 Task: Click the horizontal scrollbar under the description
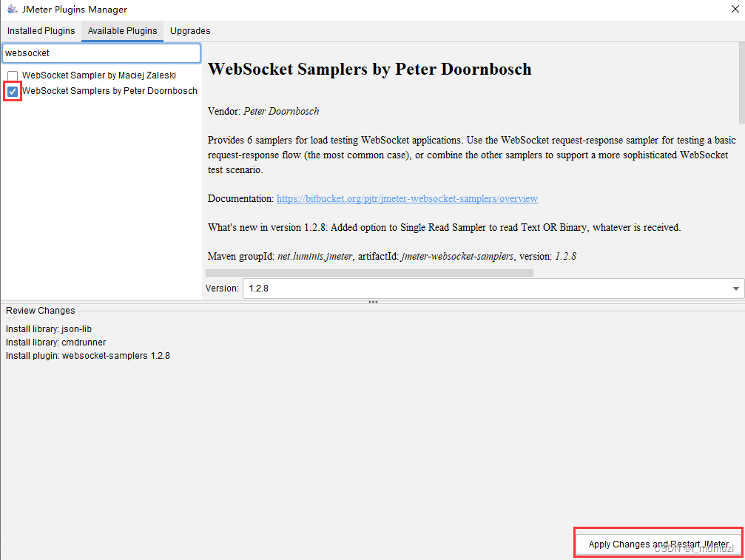click(369, 273)
